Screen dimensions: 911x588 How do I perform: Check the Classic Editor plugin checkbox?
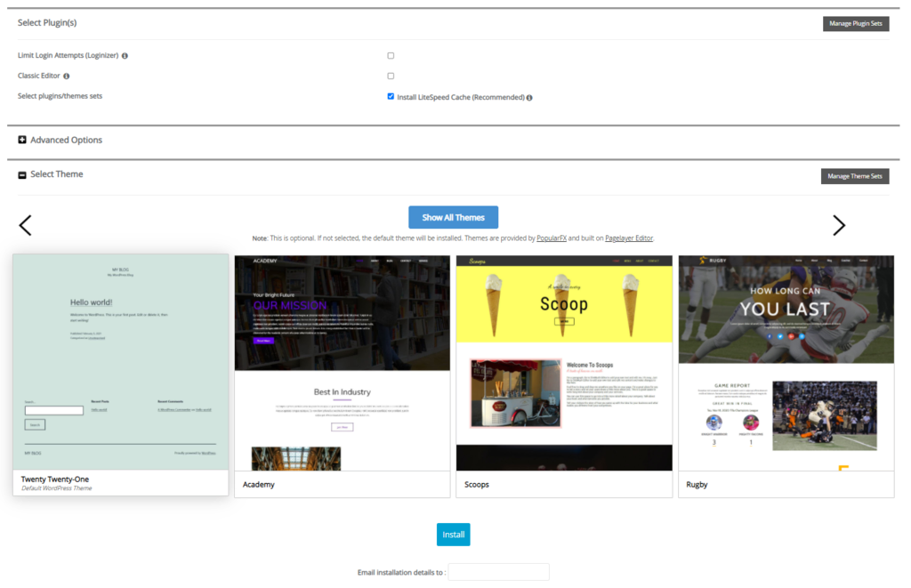click(x=390, y=76)
